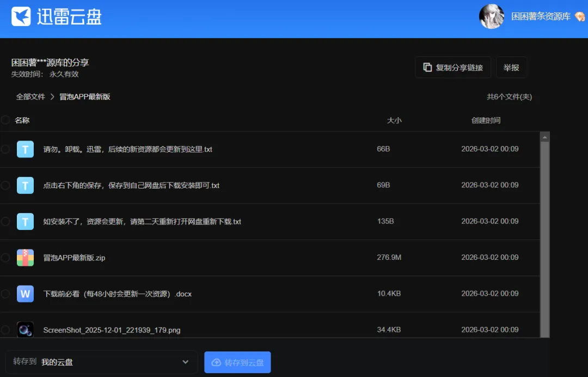Viewport: 588px width, 377px height.
Task: Open the 转存到 我的云盘 dropdown
Action: coord(101,362)
